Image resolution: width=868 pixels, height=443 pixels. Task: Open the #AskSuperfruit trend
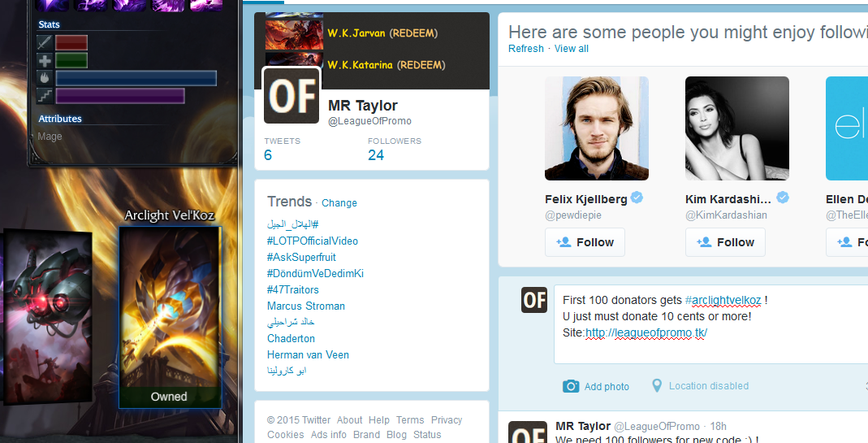point(301,257)
